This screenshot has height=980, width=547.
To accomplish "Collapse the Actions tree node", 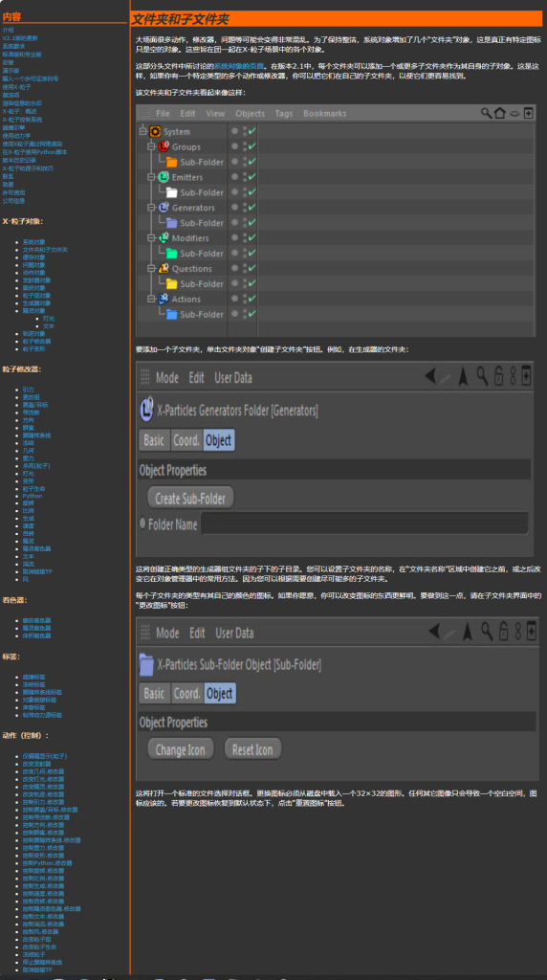I will coord(151,299).
